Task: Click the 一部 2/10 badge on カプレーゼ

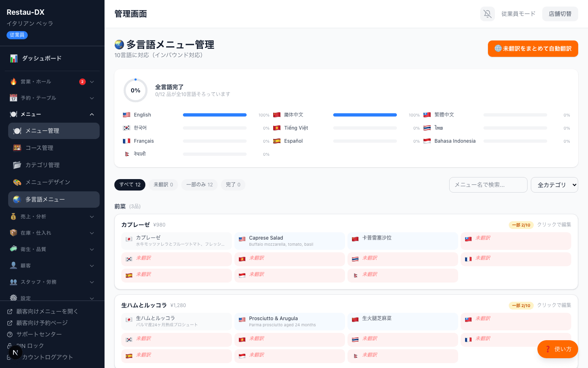Action: 521,225
